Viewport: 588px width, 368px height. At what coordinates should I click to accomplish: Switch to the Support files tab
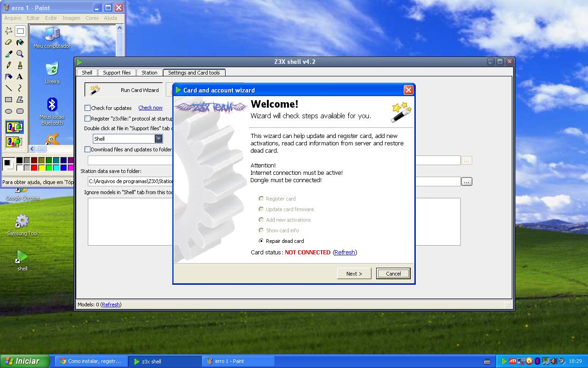click(x=117, y=73)
